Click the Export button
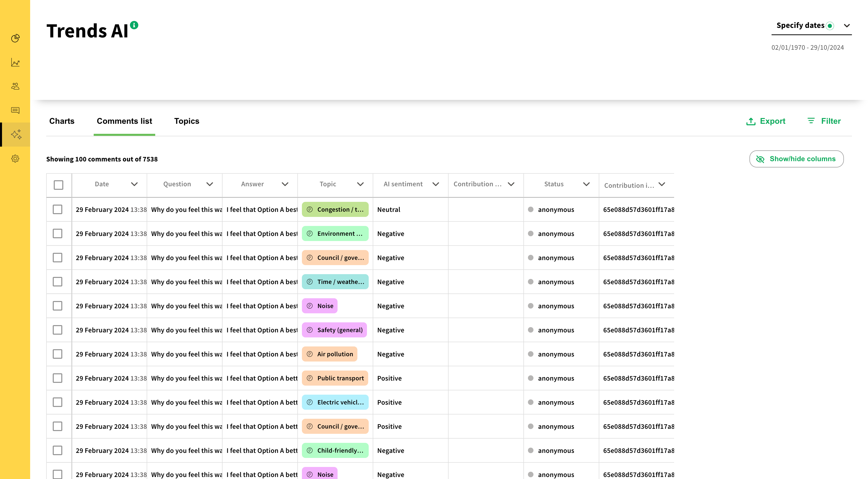 click(766, 121)
